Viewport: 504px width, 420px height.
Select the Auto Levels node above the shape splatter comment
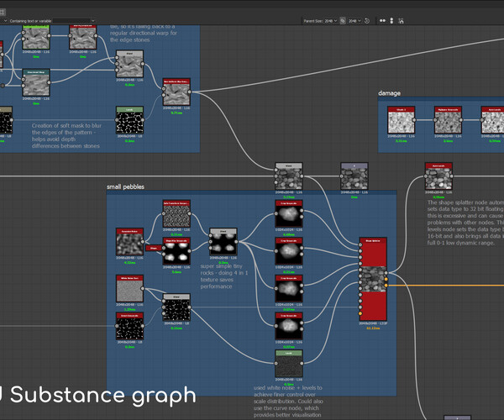pos(438,176)
